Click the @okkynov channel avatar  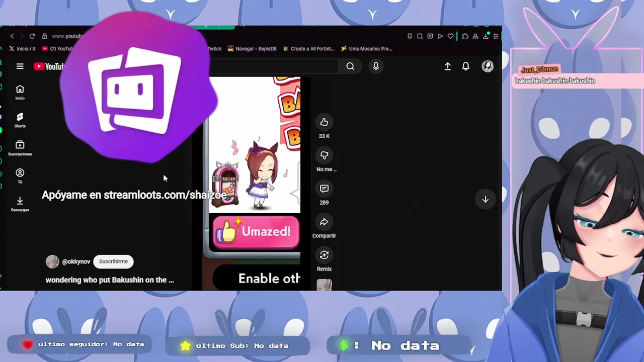(x=52, y=261)
